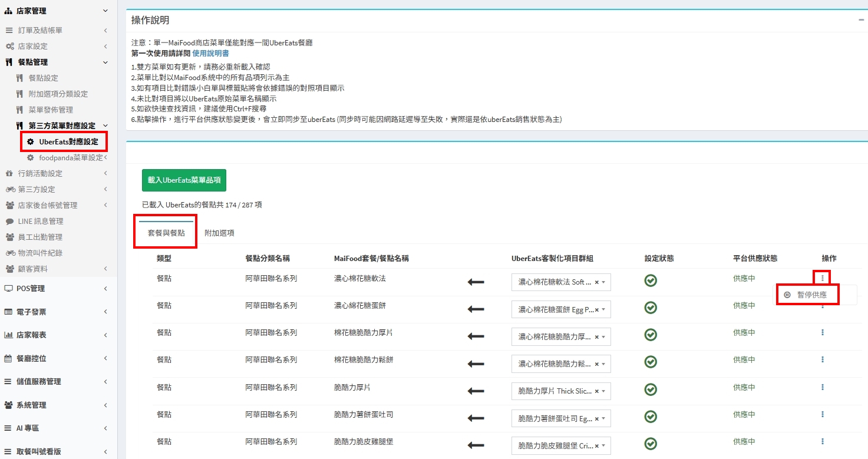Open the 使用說明書 link
Viewport: 868px width, 459px height.
pyautogui.click(x=210, y=54)
